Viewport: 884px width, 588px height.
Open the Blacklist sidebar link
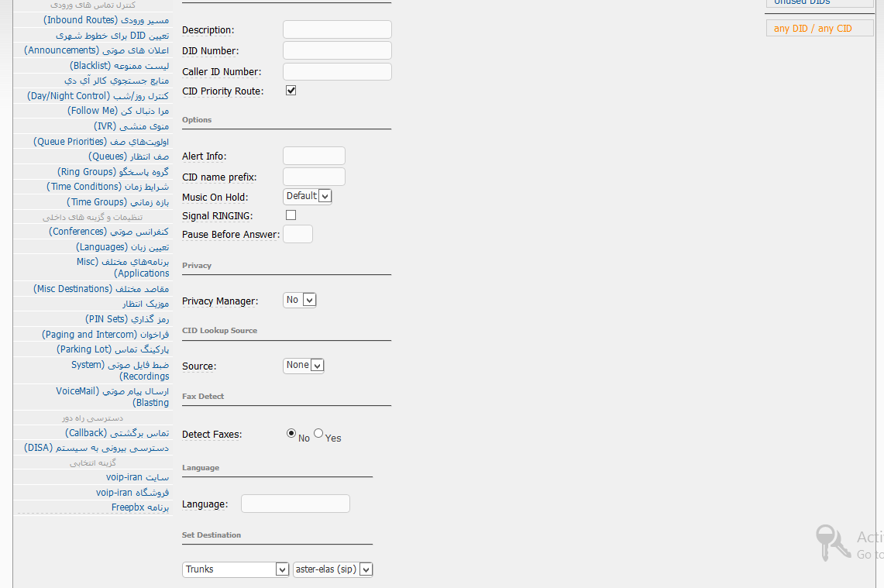pos(119,66)
